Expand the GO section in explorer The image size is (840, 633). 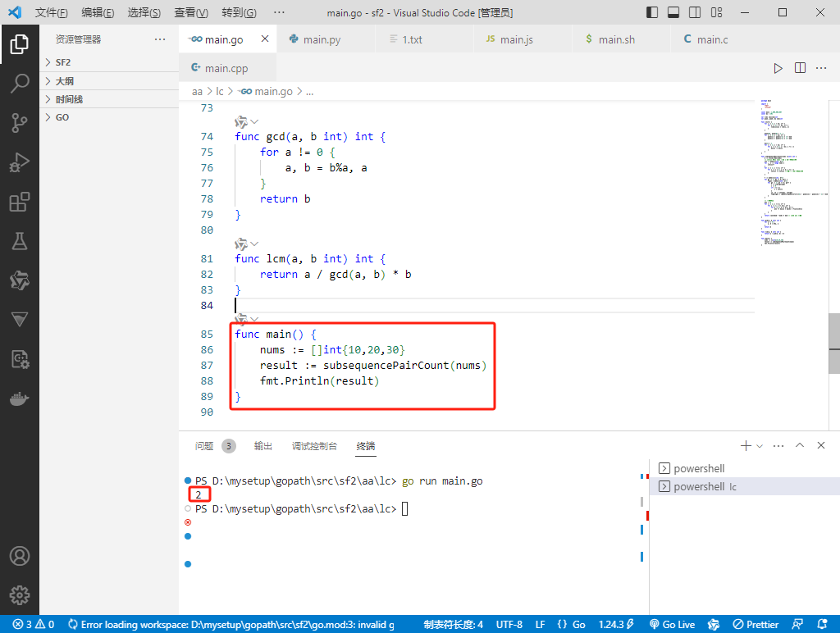pos(109,117)
